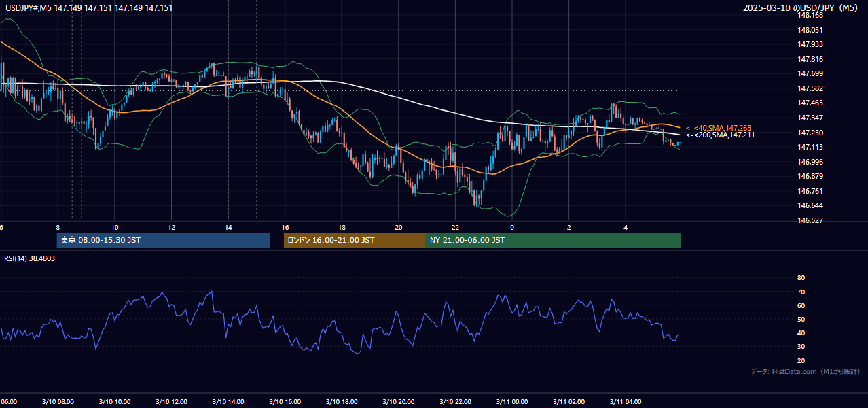868x408 pixels.
Task: Select the 東京 08:00-15:30 JST session bar
Action: (163, 240)
